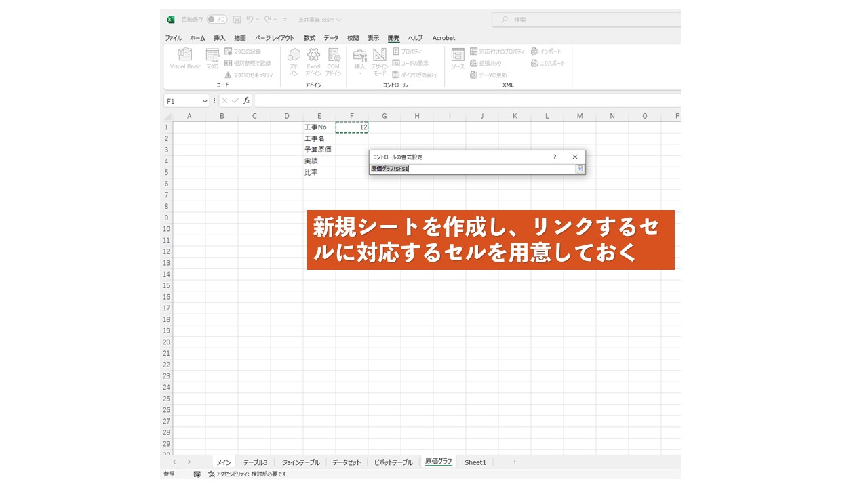Image resolution: width=868 pixels, height=488 pixels.
Task: Open the データセット sheet tab
Action: (347, 462)
